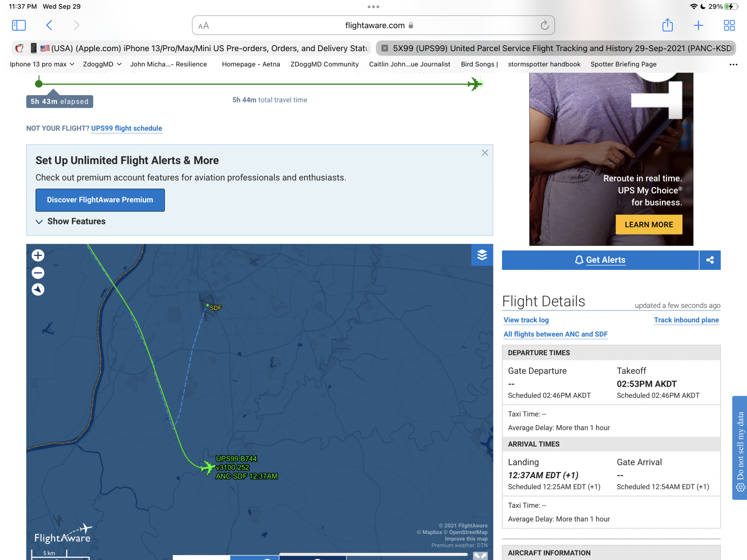Click the 5h 43m elapsed label
Screen dimensions: 747x560
[x=59, y=102]
